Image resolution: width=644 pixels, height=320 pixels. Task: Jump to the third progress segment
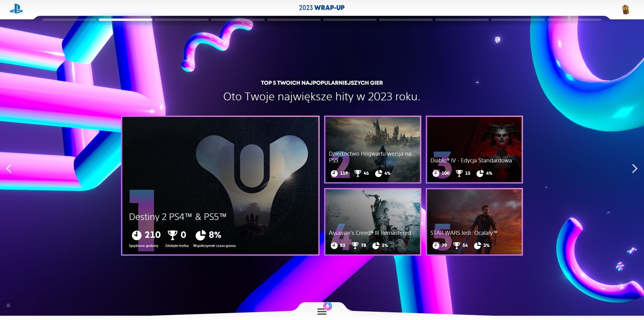pos(182,20)
